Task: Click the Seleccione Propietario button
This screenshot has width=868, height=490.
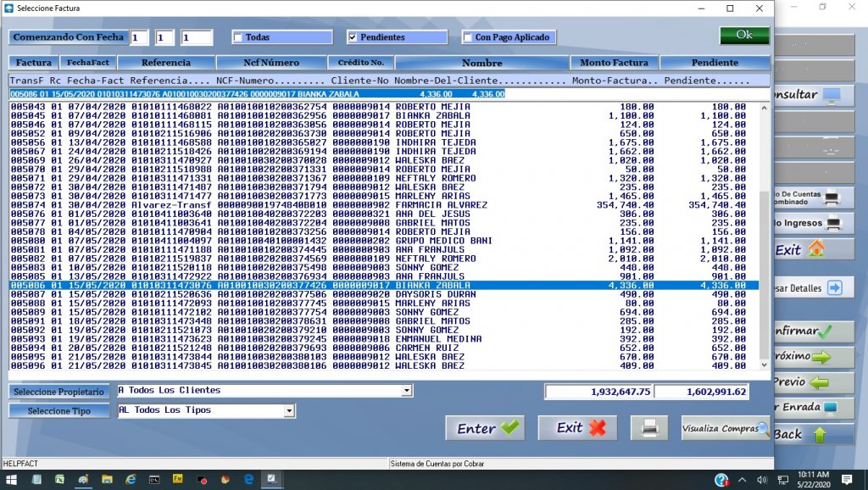Action: pyautogui.click(x=59, y=392)
